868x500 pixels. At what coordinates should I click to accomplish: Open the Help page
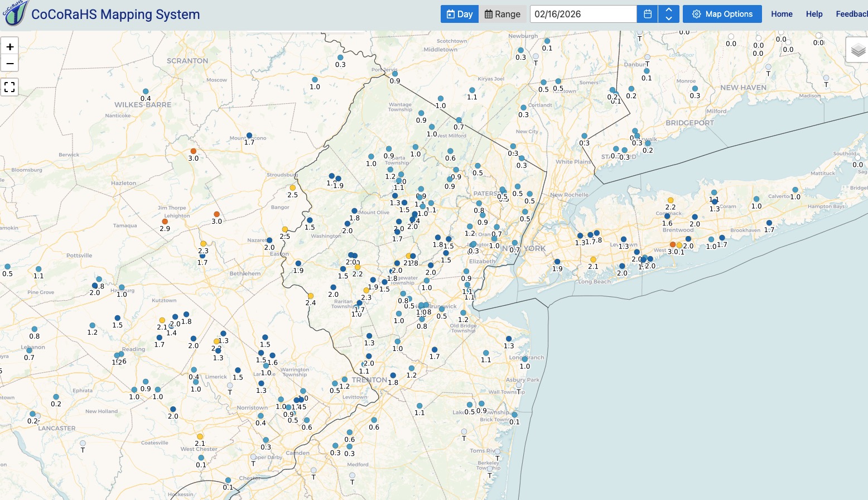point(814,14)
